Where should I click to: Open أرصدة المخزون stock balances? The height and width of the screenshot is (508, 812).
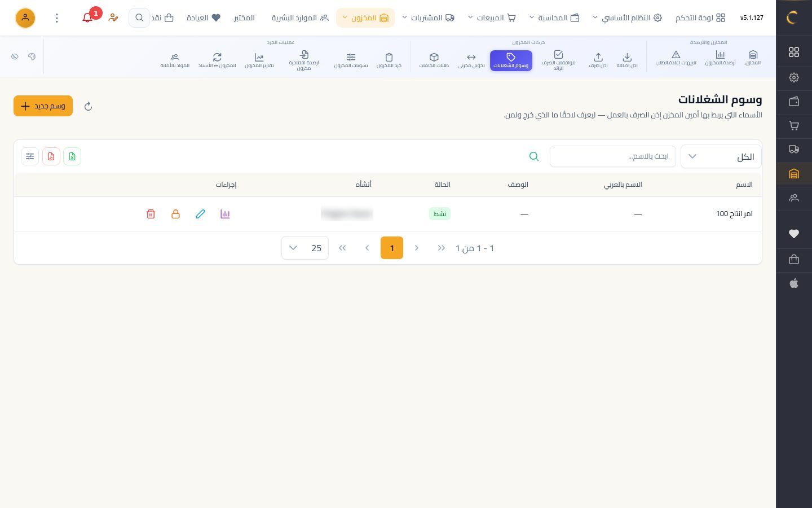pos(720,58)
